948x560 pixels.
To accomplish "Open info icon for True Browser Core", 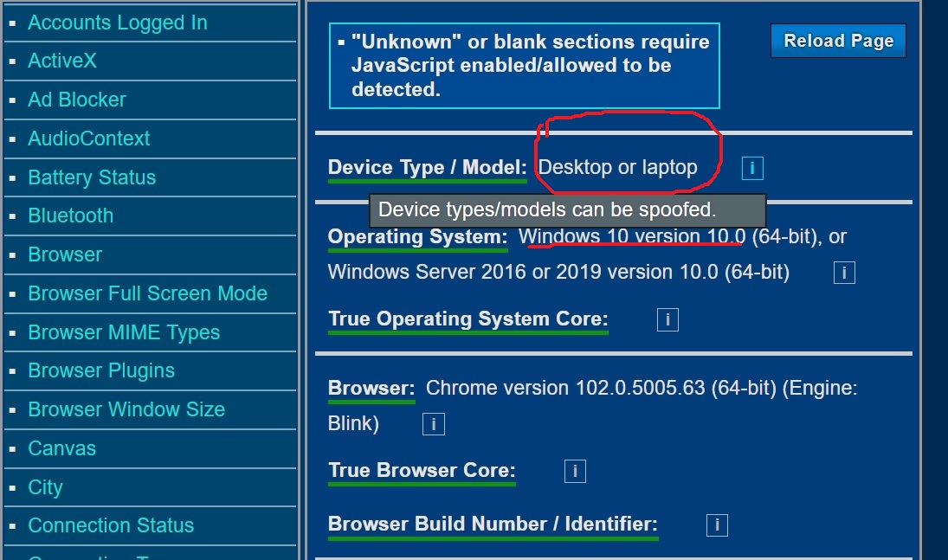I will [x=575, y=471].
